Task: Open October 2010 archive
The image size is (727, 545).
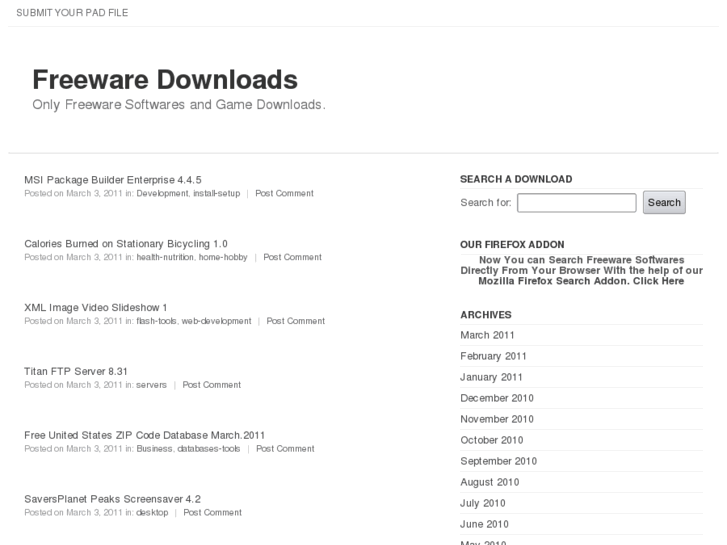Action: coord(491,440)
